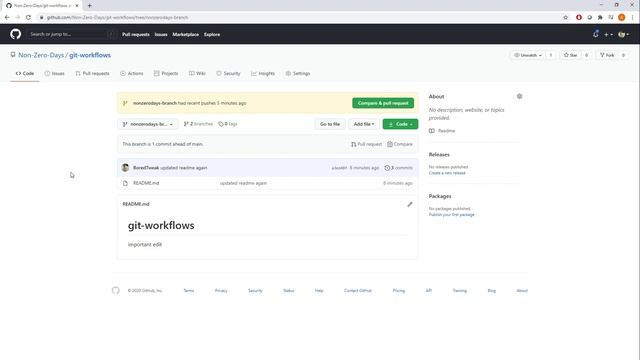Focus the Search or jump to field
Image resolution: width=640 pixels, height=360 pixels.
70,34
